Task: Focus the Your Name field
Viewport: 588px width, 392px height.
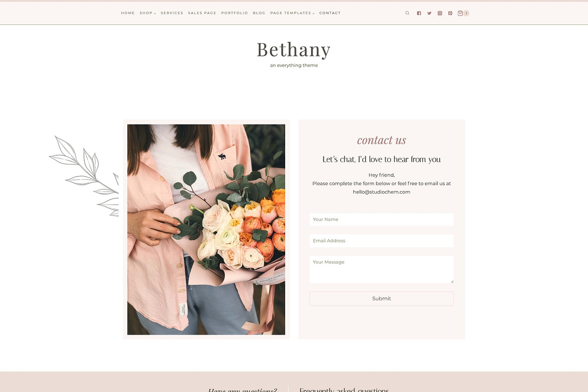Action: coord(382,220)
